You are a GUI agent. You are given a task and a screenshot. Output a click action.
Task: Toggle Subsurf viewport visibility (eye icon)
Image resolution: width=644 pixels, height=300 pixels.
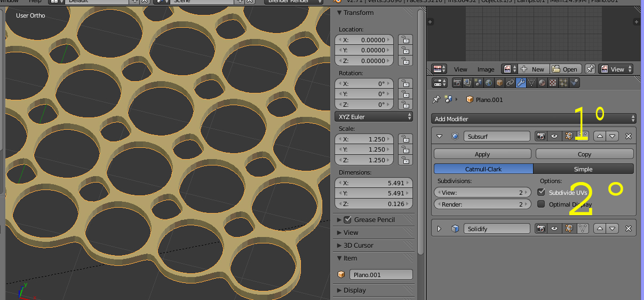click(x=555, y=136)
